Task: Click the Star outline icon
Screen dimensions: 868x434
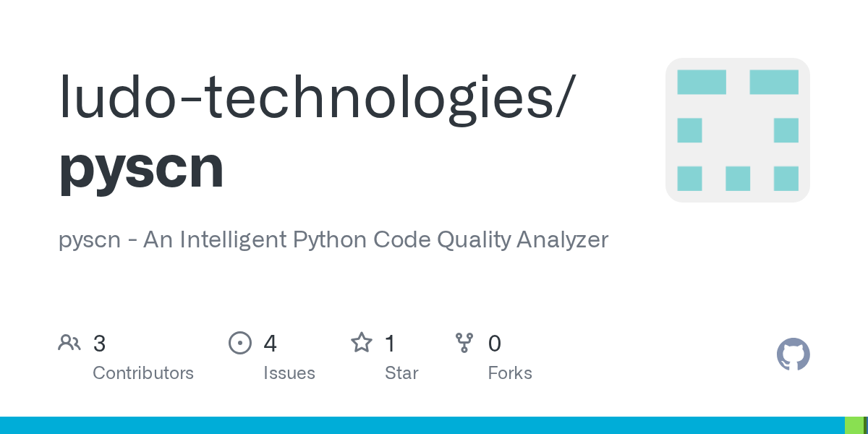Action: (x=361, y=343)
